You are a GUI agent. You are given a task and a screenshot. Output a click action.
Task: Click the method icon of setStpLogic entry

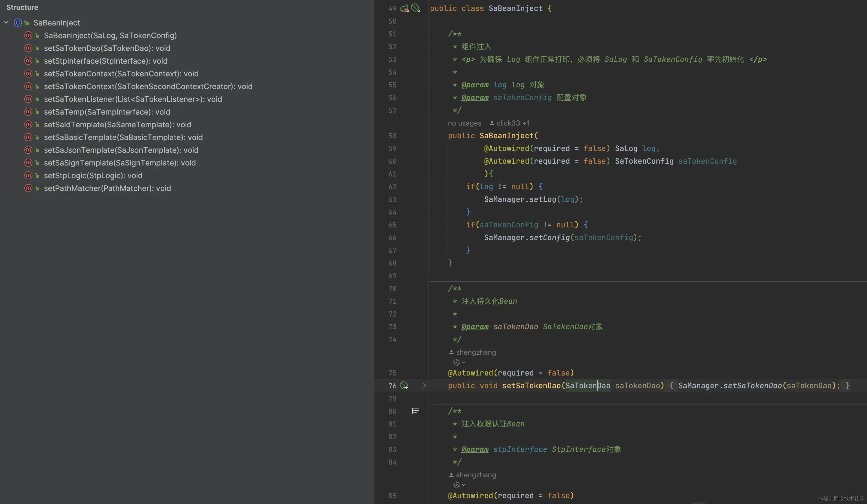tap(28, 175)
